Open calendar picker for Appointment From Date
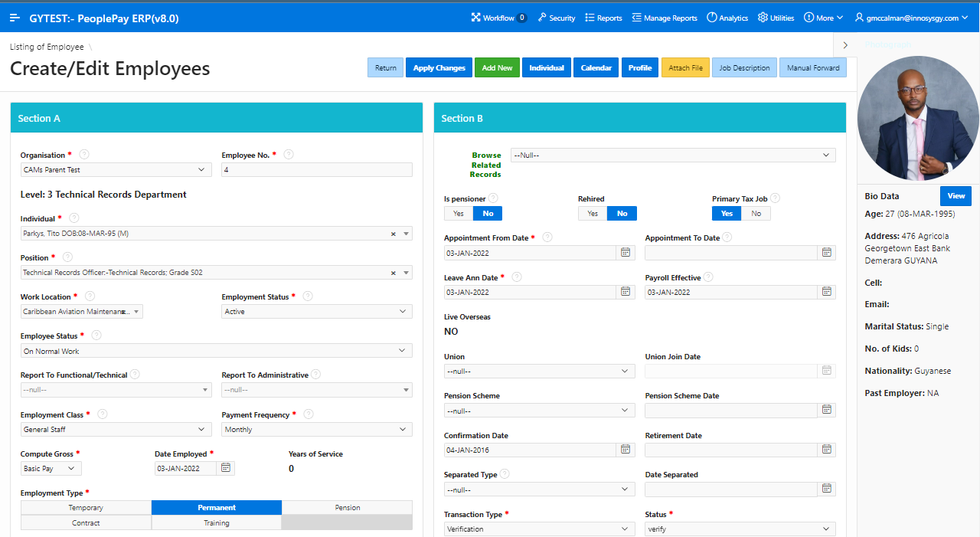The image size is (980, 537). 626,252
